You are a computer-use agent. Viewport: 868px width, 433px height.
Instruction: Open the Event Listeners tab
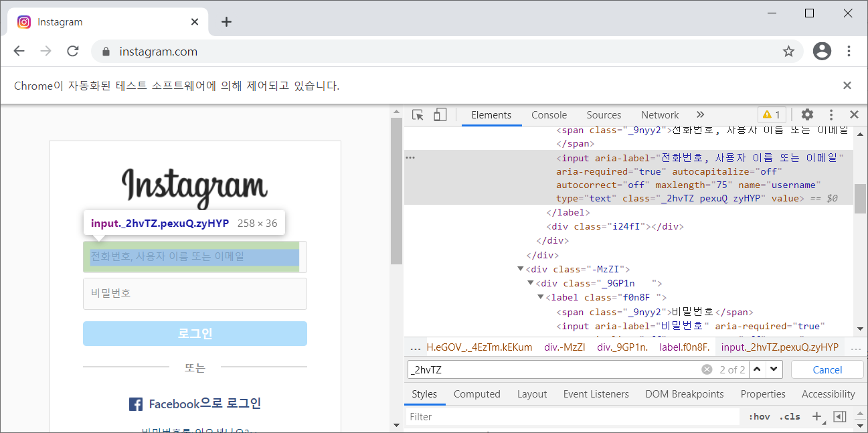click(596, 394)
